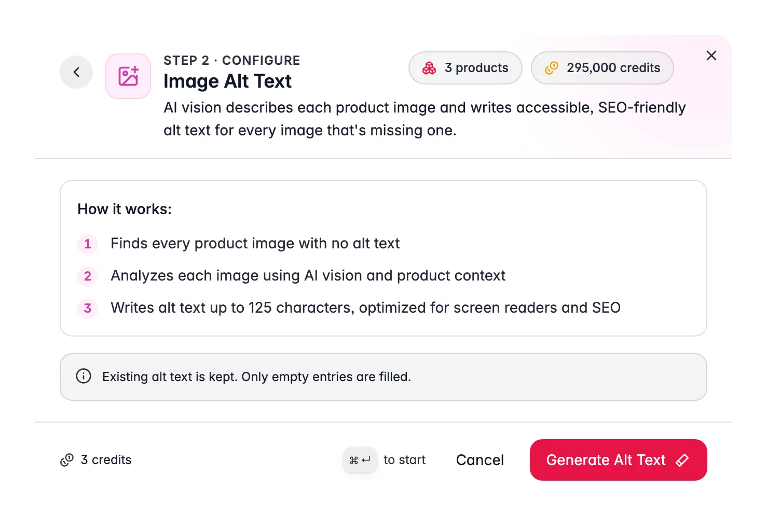Click step 2 Analyzes each image text
The image size is (767, 532).
click(x=308, y=276)
